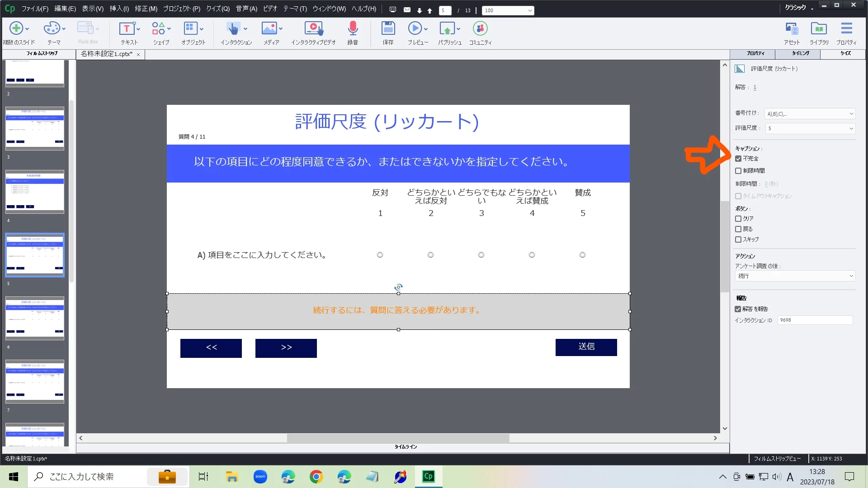Uncheck the Incomplete (不完全) caption checkbox
This screenshot has width=868, height=488.
(x=738, y=159)
